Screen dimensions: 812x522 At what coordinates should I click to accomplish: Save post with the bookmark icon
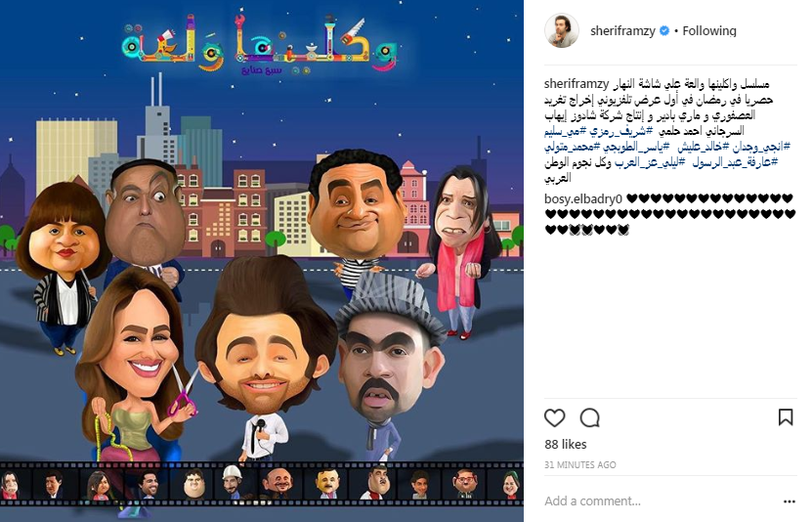pos(786,416)
